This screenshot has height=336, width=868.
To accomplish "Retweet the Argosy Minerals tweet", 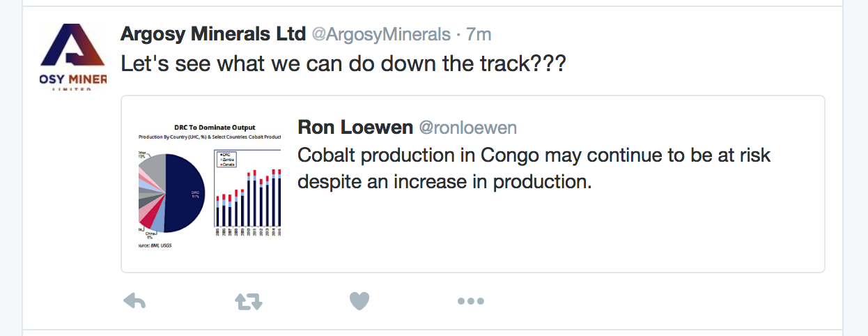I will [248, 301].
